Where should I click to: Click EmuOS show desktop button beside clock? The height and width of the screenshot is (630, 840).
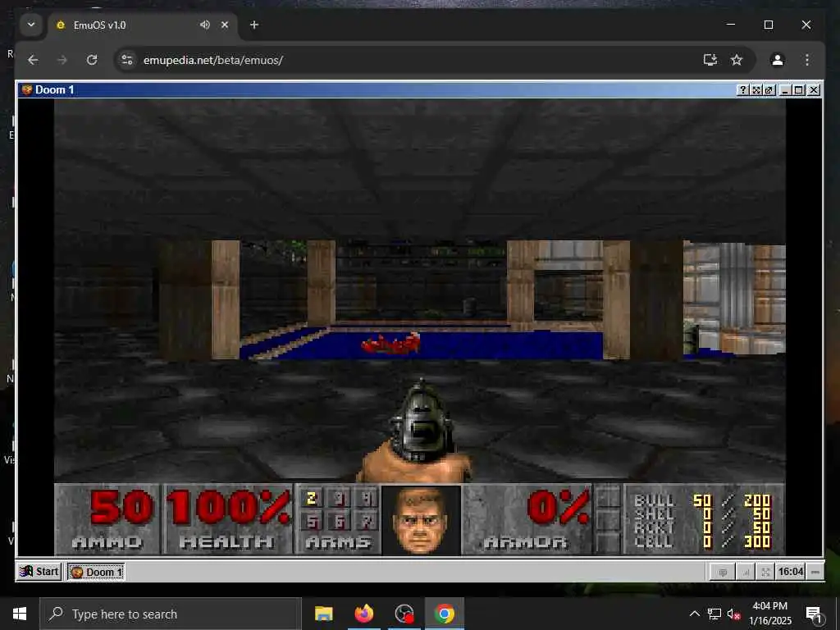point(815,572)
